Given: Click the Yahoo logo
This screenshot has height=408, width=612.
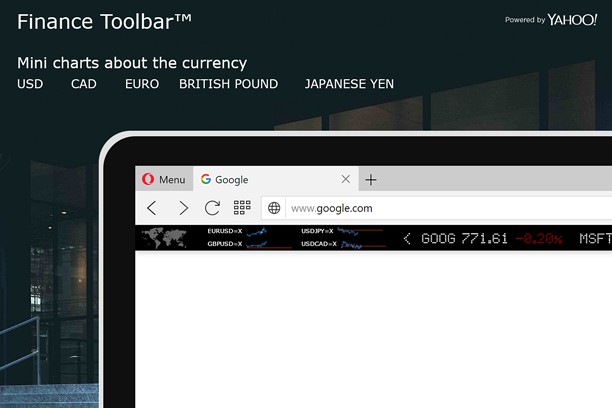Looking at the screenshot, I should click(572, 20).
